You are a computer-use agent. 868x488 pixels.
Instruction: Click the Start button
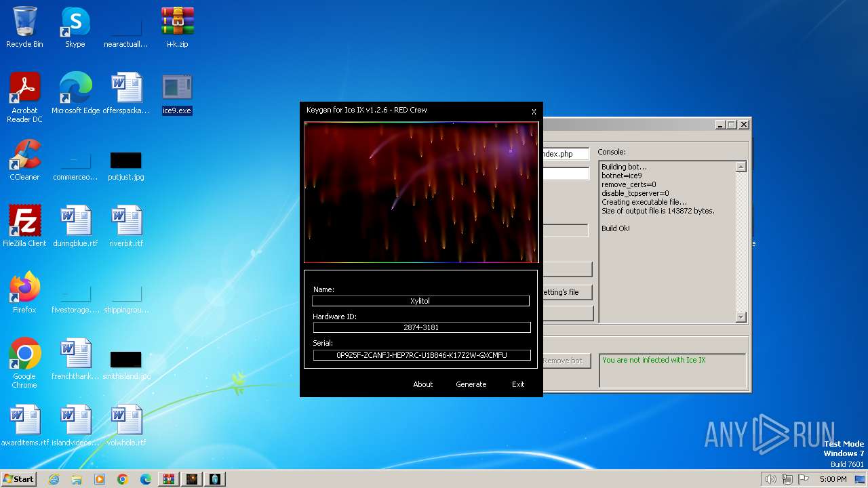[x=18, y=479]
